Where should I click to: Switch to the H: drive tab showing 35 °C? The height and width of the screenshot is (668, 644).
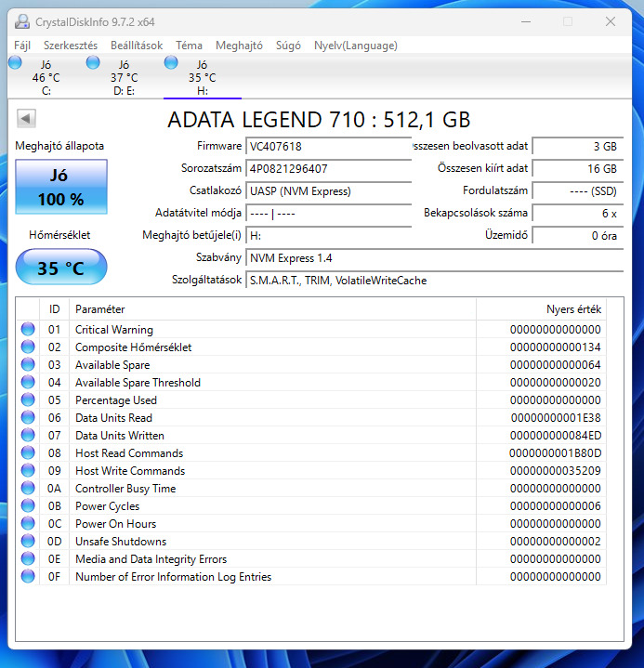coord(203,77)
